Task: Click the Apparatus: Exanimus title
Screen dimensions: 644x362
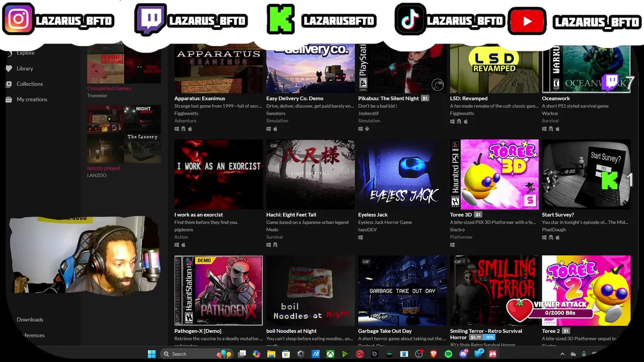Action: click(x=200, y=99)
